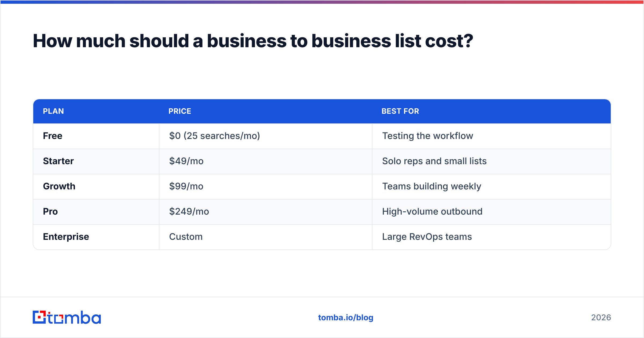Click Teams building weekly cell
644x338 pixels.
point(492,186)
